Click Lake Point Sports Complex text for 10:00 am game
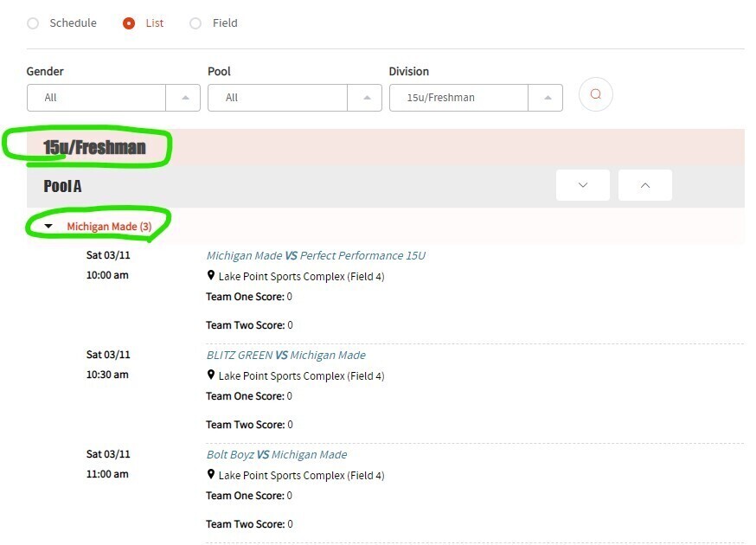The width and height of the screenshot is (756, 545). tap(301, 277)
